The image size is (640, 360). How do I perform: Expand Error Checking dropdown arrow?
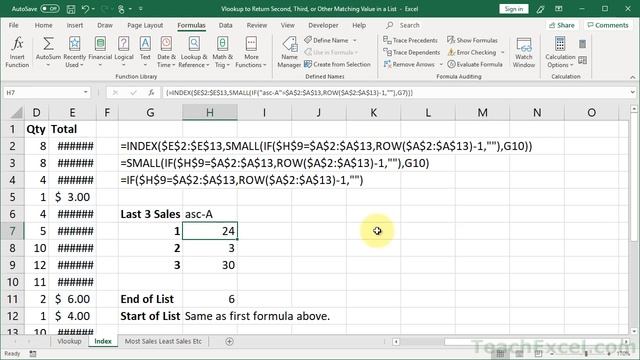coord(502,52)
